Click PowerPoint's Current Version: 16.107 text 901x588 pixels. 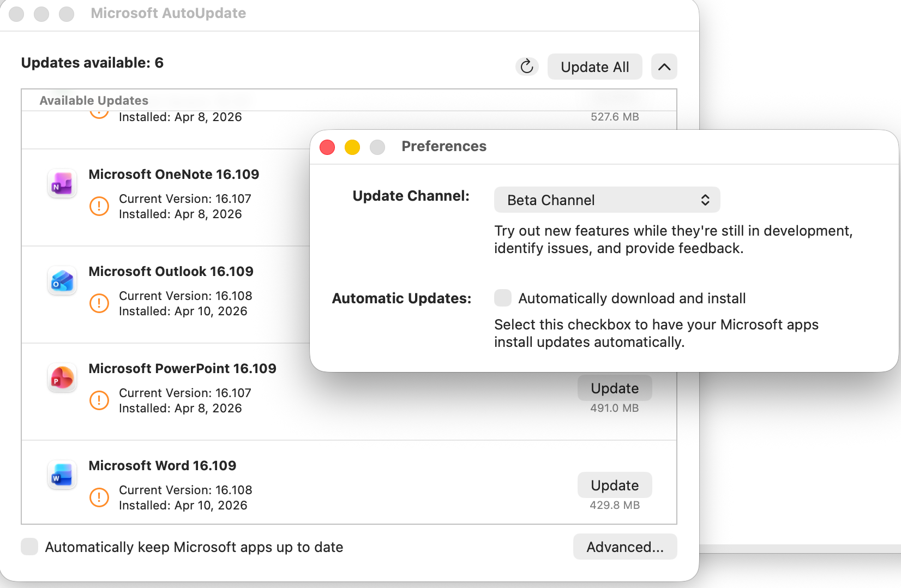pyautogui.click(x=185, y=393)
